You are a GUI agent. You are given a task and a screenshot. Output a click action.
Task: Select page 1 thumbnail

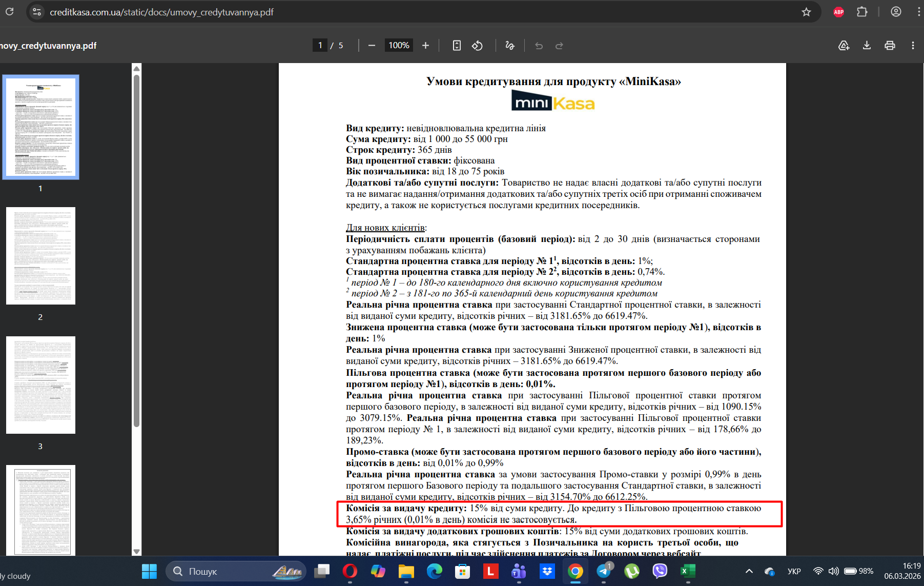(41, 127)
